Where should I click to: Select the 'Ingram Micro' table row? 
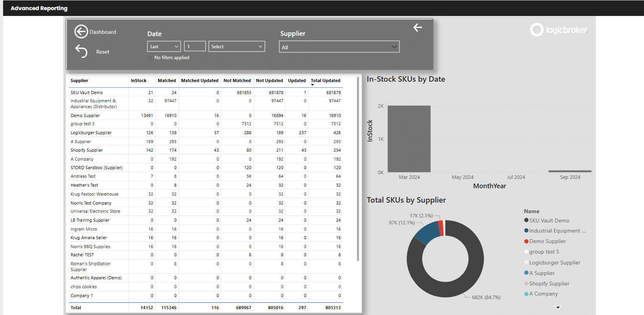pos(206,229)
